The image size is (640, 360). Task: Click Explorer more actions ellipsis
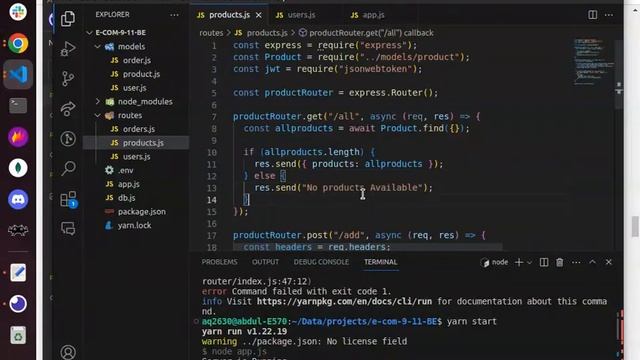174,15
